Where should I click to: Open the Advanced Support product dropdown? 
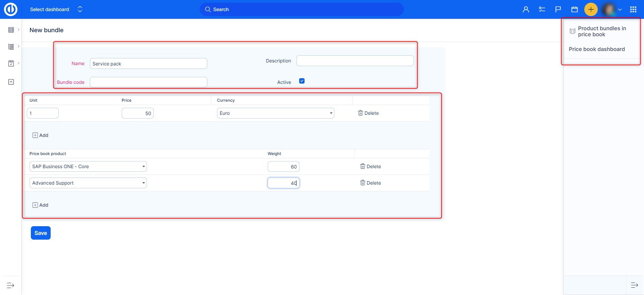tap(88, 183)
